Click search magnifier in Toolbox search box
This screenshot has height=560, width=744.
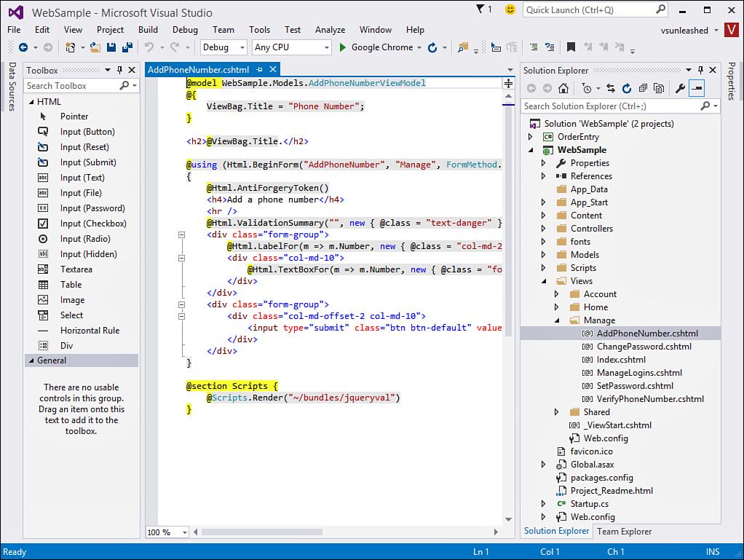point(124,85)
